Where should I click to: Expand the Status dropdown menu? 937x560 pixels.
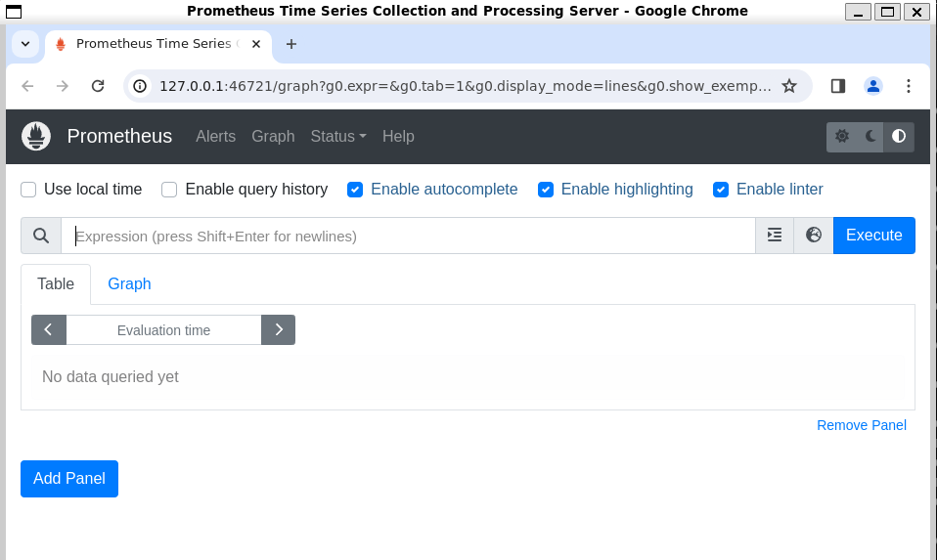(337, 137)
